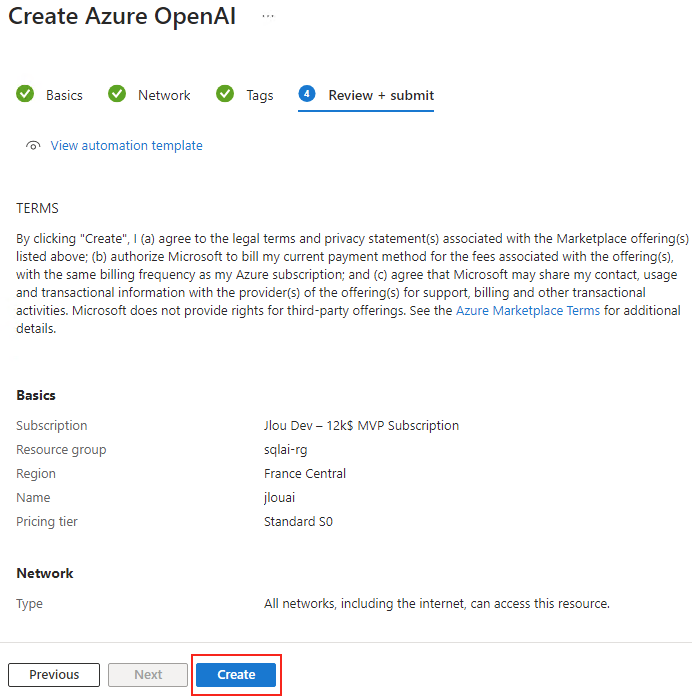Screen dimensions: 692x698
Task: Click the Pricing tier label
Action: click(47, 522)
